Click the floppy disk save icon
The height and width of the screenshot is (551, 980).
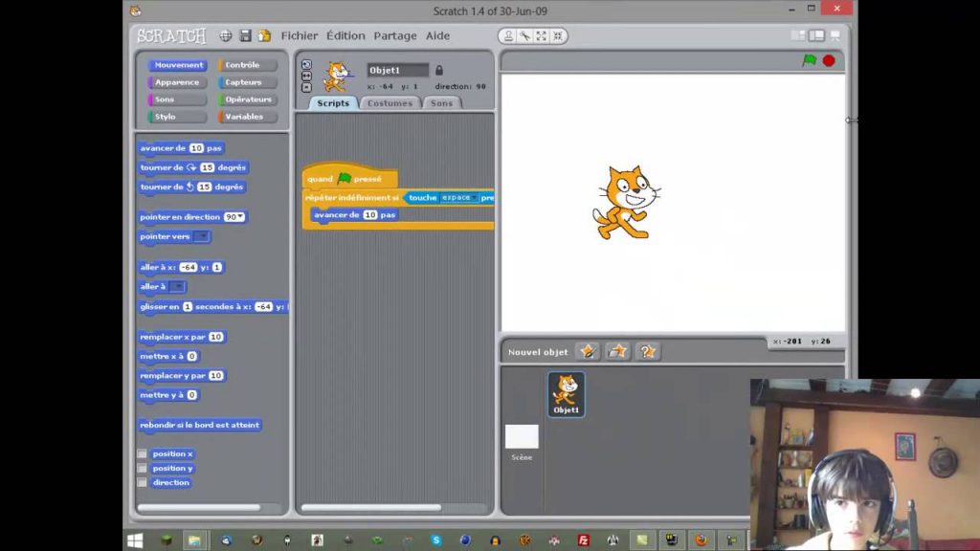click(245, 36)
